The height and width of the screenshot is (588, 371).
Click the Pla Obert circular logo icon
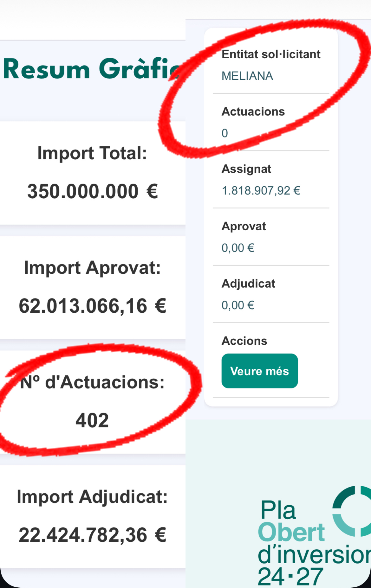pos(352,511)
